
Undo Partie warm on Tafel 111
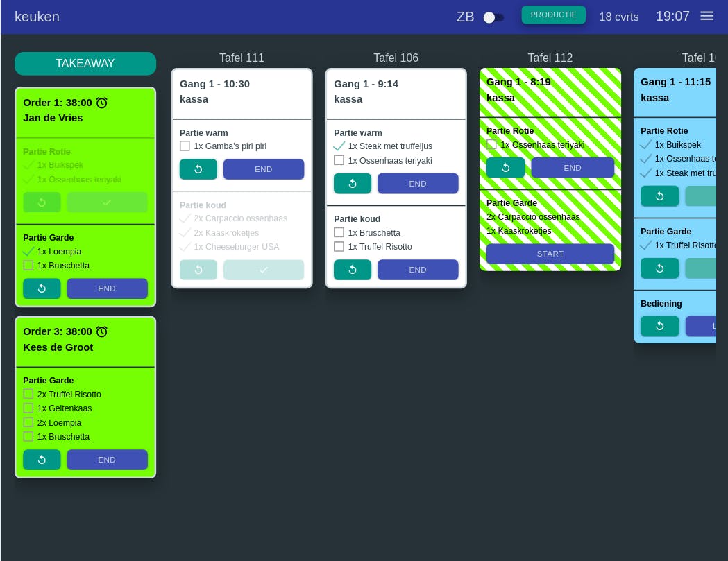click(x=198, y=169)
